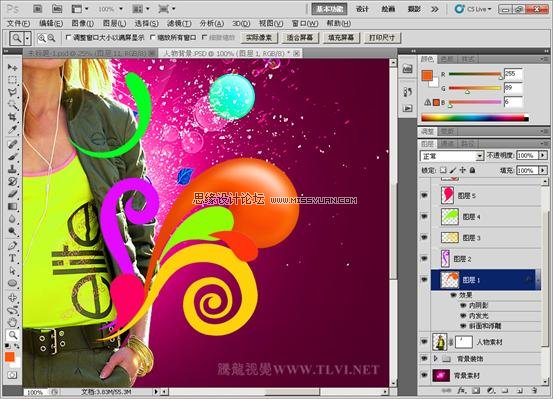Image resolution: width=553 pixels, height=399 pixels.
Task: Select the Quick Selection tool
Action: 12,104
